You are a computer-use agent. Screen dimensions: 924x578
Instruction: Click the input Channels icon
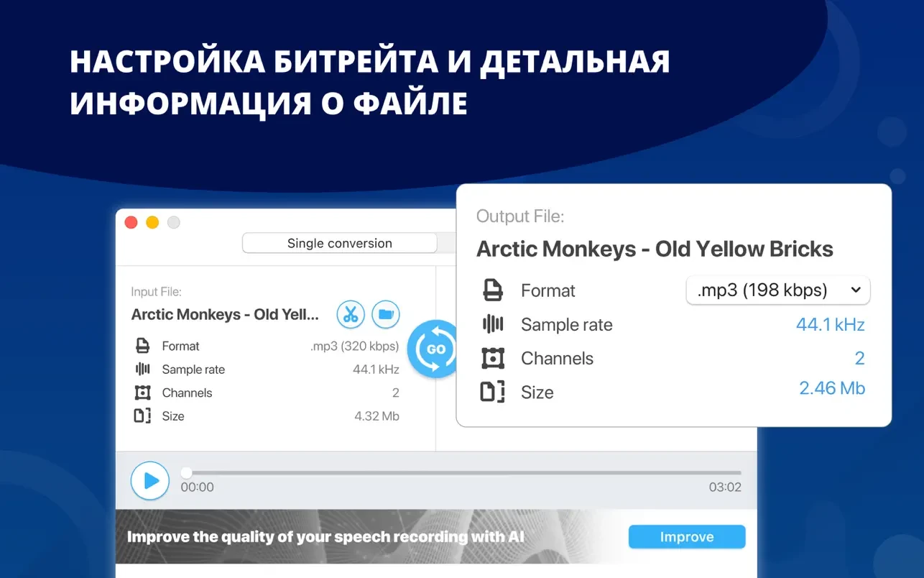(142, 393)
